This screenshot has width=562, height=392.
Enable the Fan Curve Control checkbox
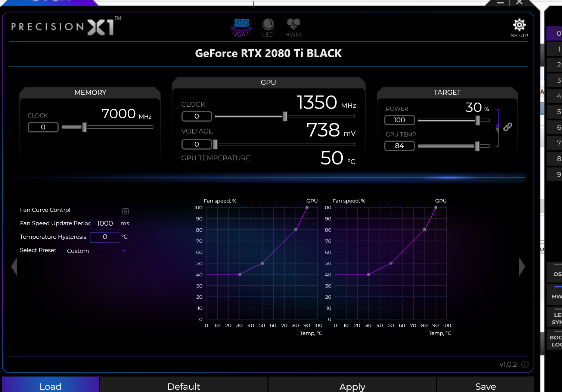coord(125,211)
